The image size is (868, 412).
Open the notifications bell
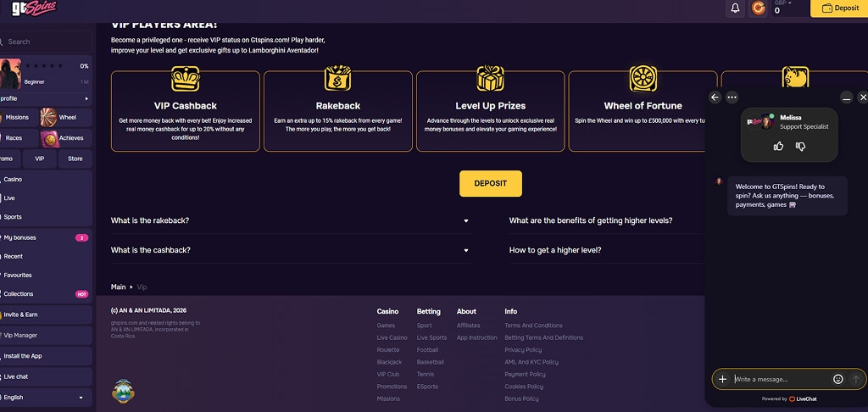735,8
